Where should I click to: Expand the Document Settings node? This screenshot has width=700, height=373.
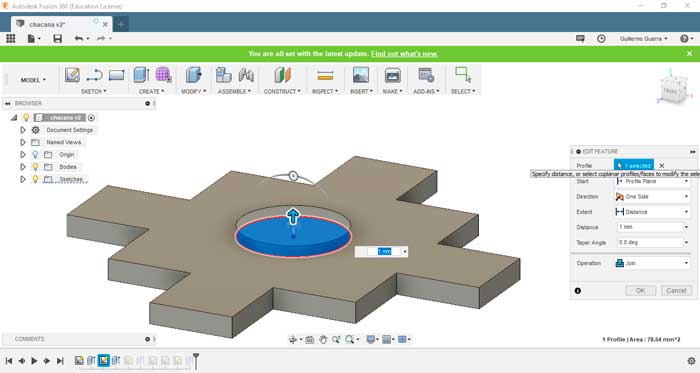click(23, 130)
